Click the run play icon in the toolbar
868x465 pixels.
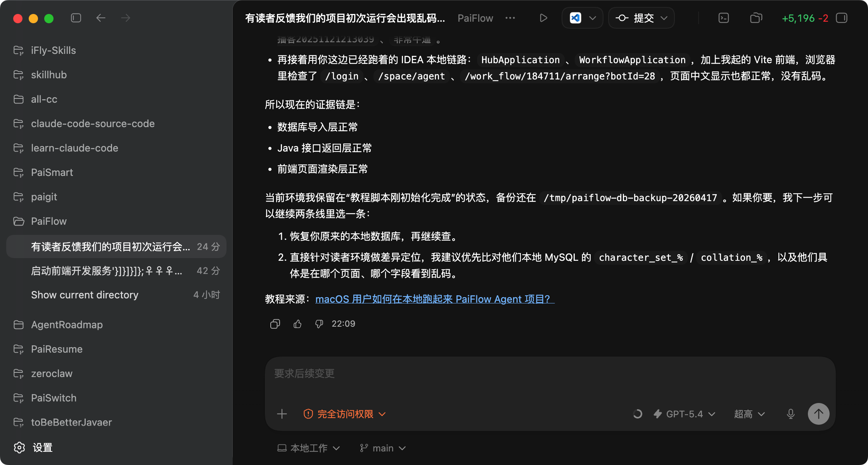543,18
